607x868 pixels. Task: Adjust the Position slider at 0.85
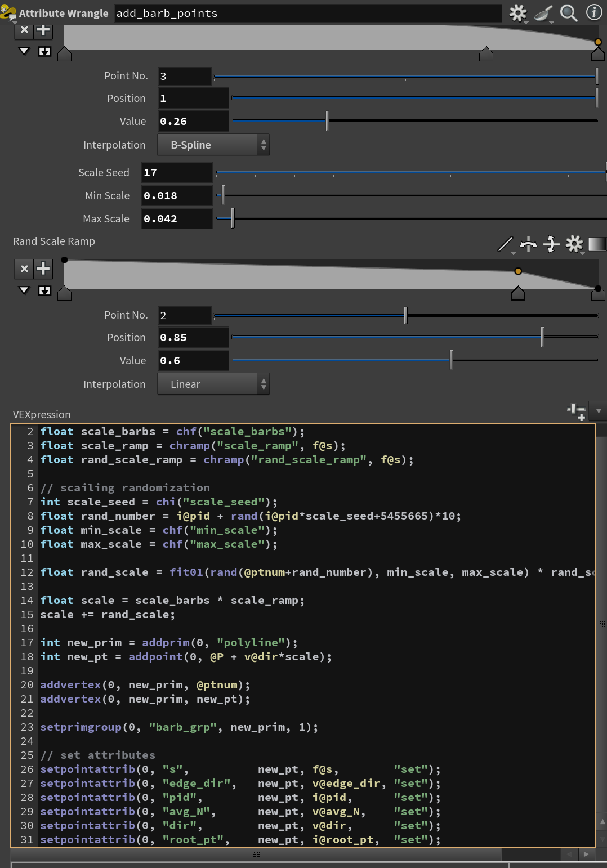(542, 337)
